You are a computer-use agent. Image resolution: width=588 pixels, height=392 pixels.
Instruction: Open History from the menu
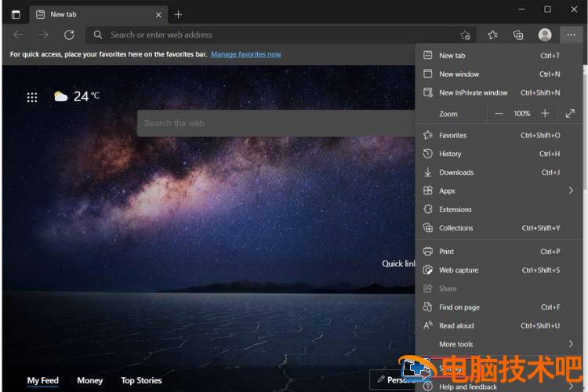[499, 154]
